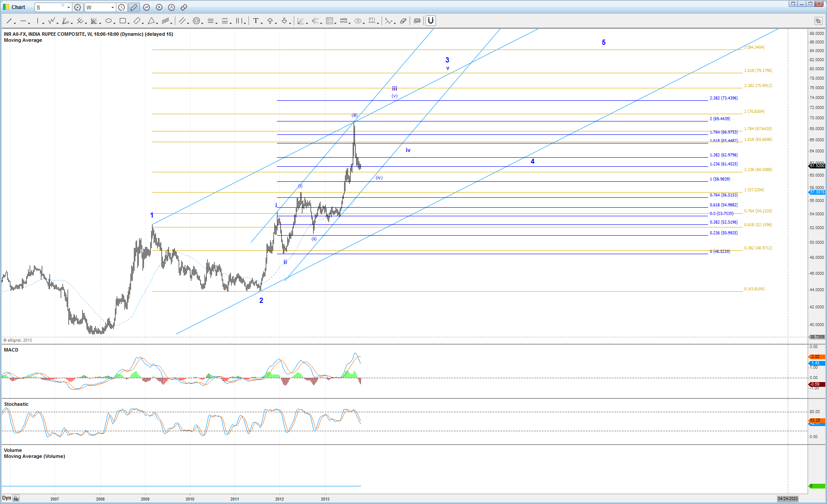Select the pitchfork tool

[80, 21]
